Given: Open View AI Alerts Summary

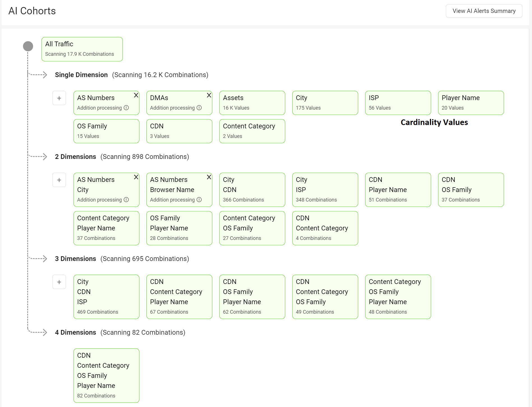Looking at the screenshot, I should point(484,11).
